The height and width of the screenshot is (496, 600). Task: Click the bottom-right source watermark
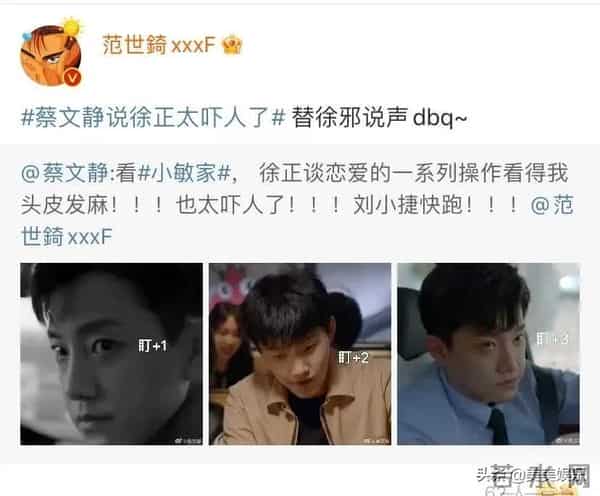coord(533,476)
